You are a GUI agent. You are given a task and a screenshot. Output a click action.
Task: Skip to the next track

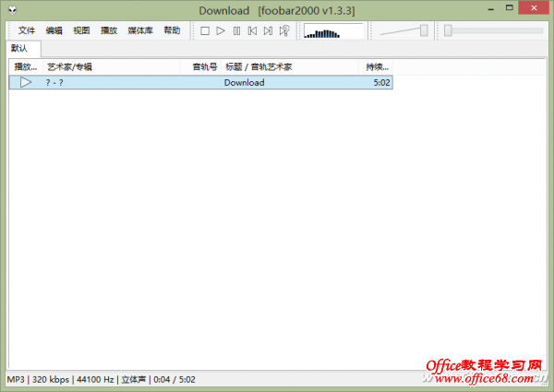pyautogui.click(x=268, y=31)
